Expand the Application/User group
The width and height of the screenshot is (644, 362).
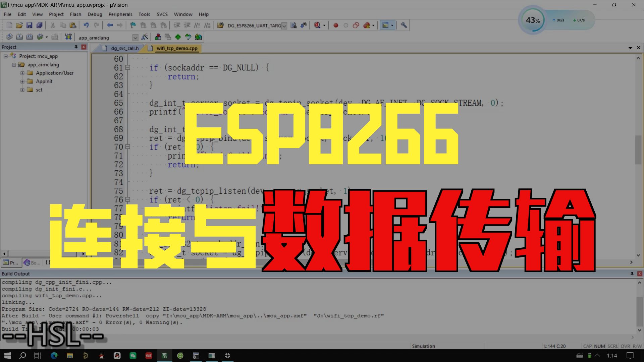tap(22, 73)
